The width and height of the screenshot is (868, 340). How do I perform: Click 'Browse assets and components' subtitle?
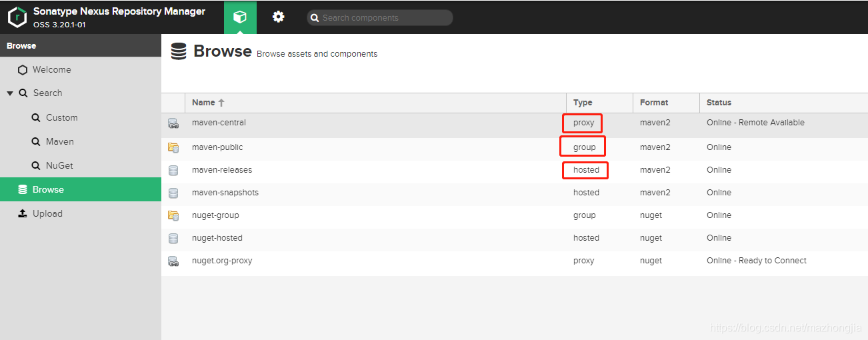(x=317, y=54)
